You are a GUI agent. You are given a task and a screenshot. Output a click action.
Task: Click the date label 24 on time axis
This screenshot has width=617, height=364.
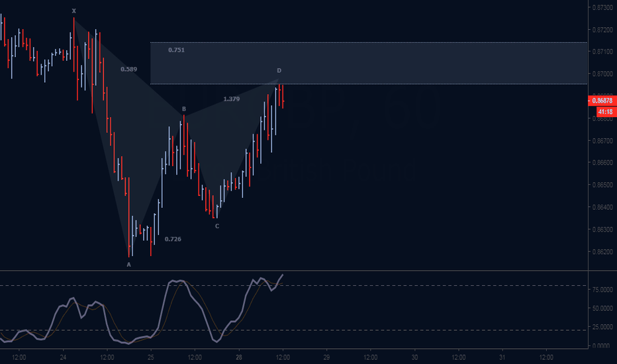point(63,357)
